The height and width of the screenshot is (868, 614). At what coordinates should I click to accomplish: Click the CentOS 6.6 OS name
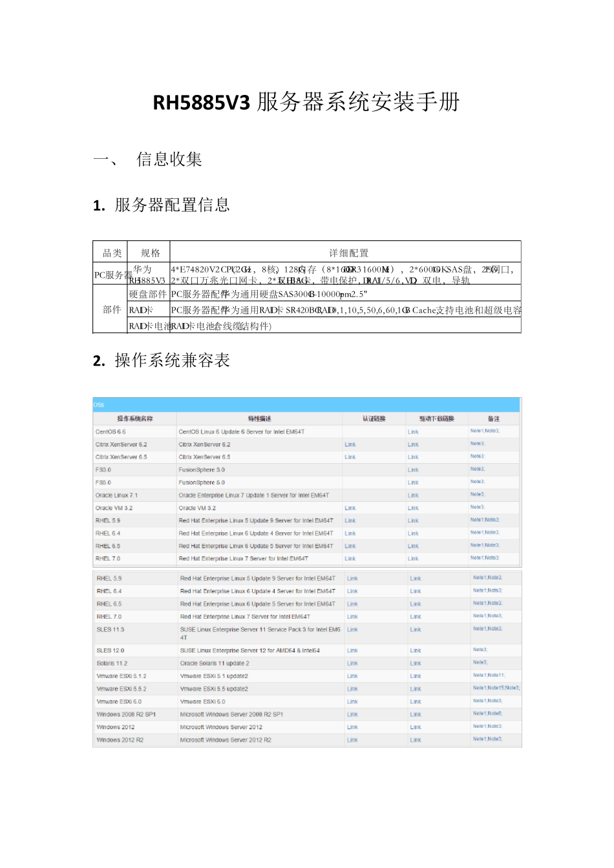[111, 431]
